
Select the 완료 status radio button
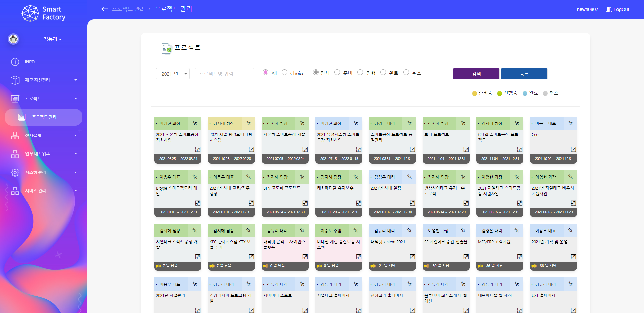pyautogui.click(x=383, y=72)
